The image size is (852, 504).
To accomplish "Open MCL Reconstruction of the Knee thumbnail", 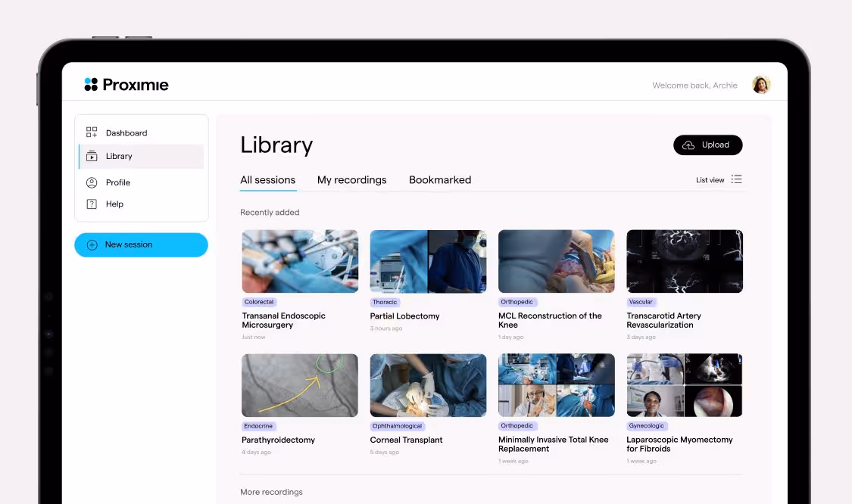I will click(x=557, y=261).
